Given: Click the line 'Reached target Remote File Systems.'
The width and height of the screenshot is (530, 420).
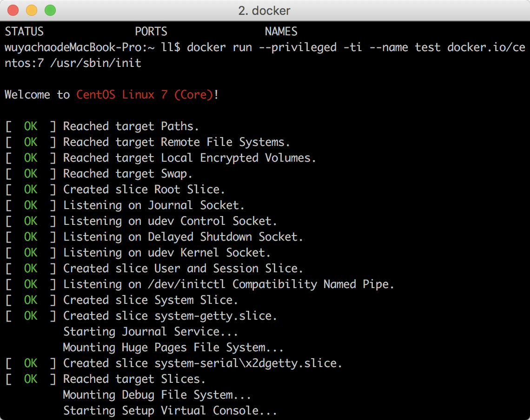Looking at the screenshot, I should [x=177, y=142].
